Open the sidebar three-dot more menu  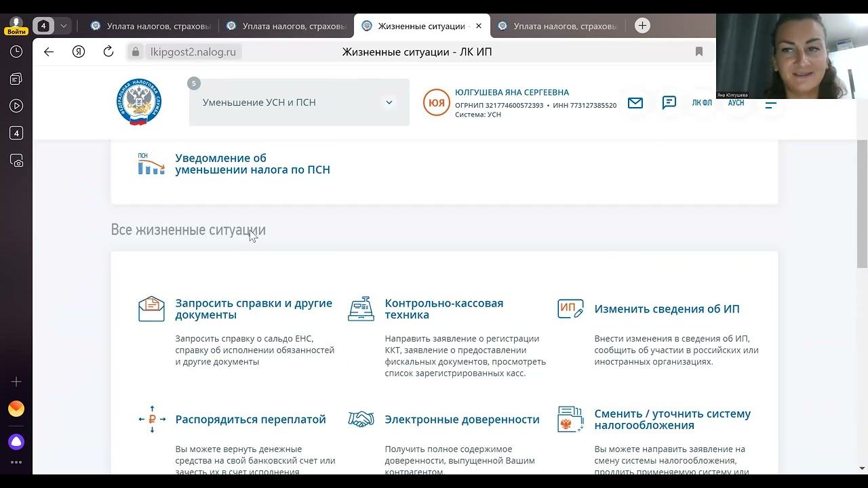pyautogui.click(x=16, y=463)
